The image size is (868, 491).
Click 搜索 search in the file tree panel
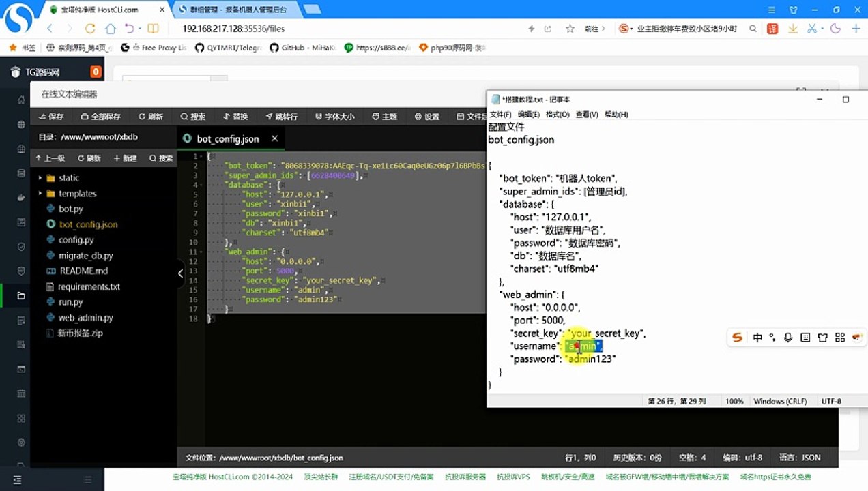point(161,158)
